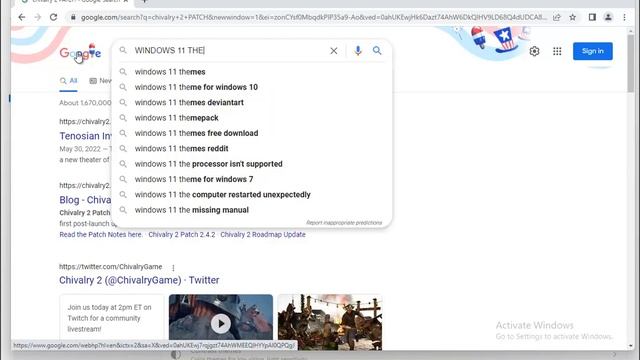Click the Google logo
Screen dimensions: 640x360
coord(80,52)
